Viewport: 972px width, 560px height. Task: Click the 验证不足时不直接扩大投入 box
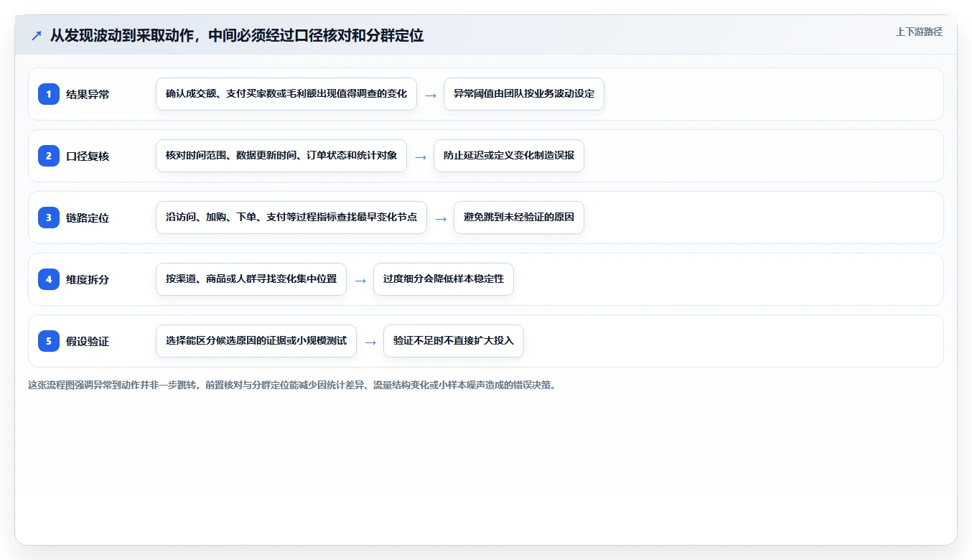454,341
